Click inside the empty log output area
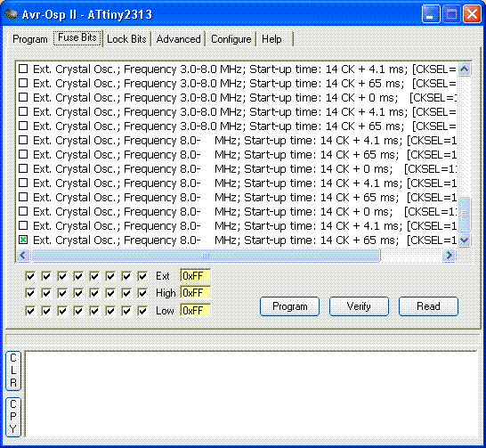486x448 pixels. (250, 394)
